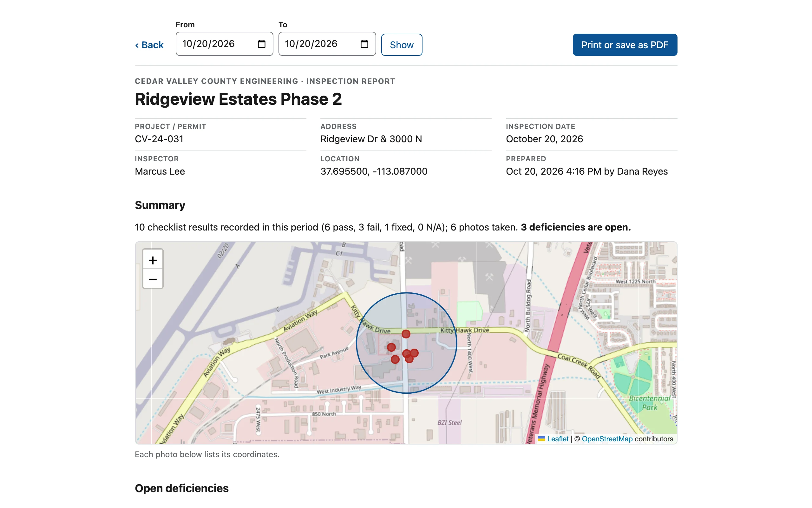Click 2475 West label on map

pyautogui.click(x=258, y=419)
